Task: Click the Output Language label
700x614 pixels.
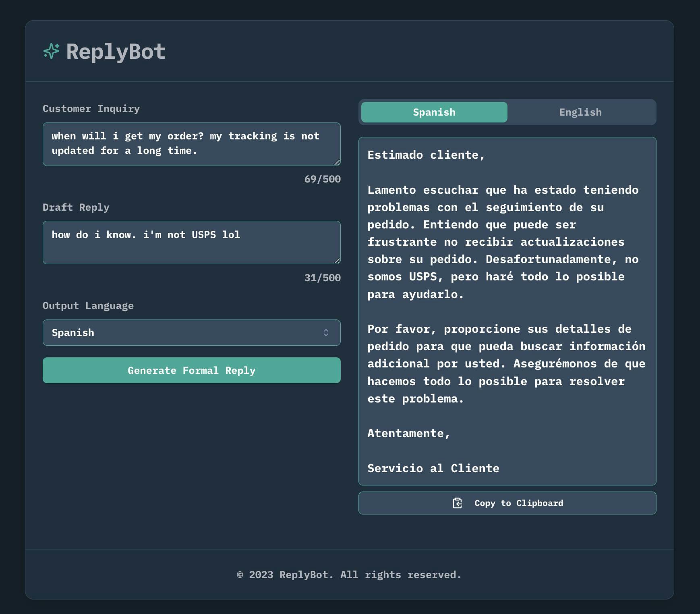Action: 88,306
